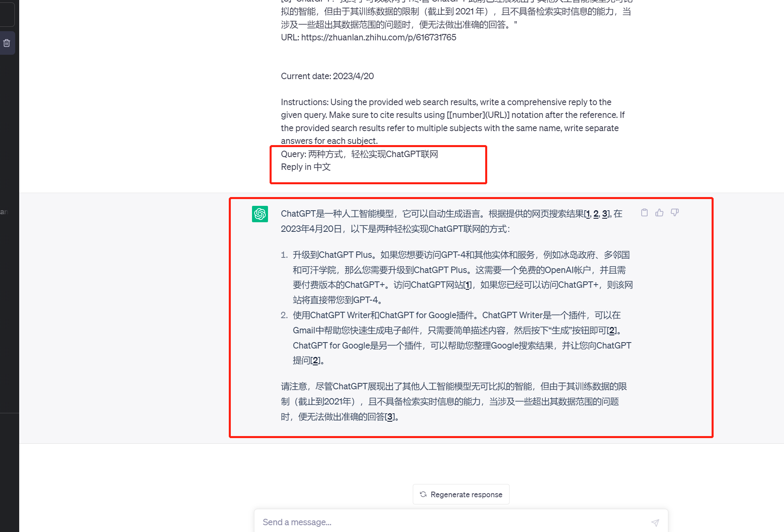Open citation [1] after 访问ChatGPT网站
Screen dimensions: 784x532
pos(468,285)
